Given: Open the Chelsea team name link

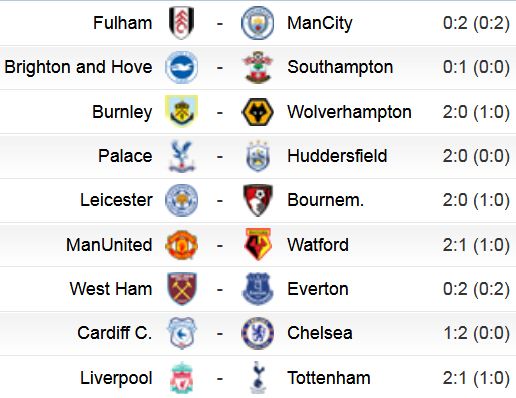Looking at the screenshot, I should (320, 333).
